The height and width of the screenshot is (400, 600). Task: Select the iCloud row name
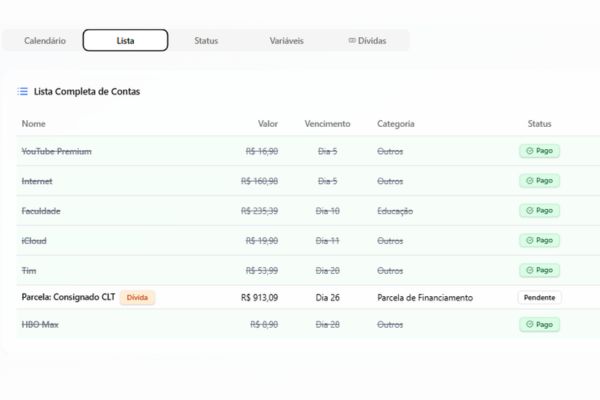(34, 241)
